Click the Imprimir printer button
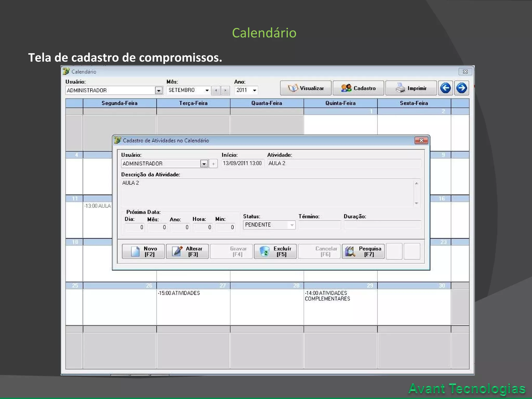Image resolution: width=532 pixels, height=399 pixels. tap(411, 88)
